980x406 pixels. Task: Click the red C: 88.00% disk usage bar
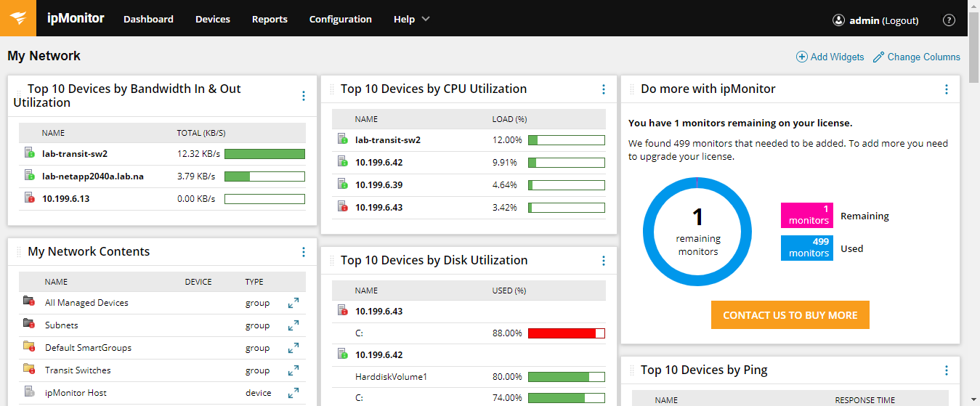pyautogui.click(x=567, y=333)
